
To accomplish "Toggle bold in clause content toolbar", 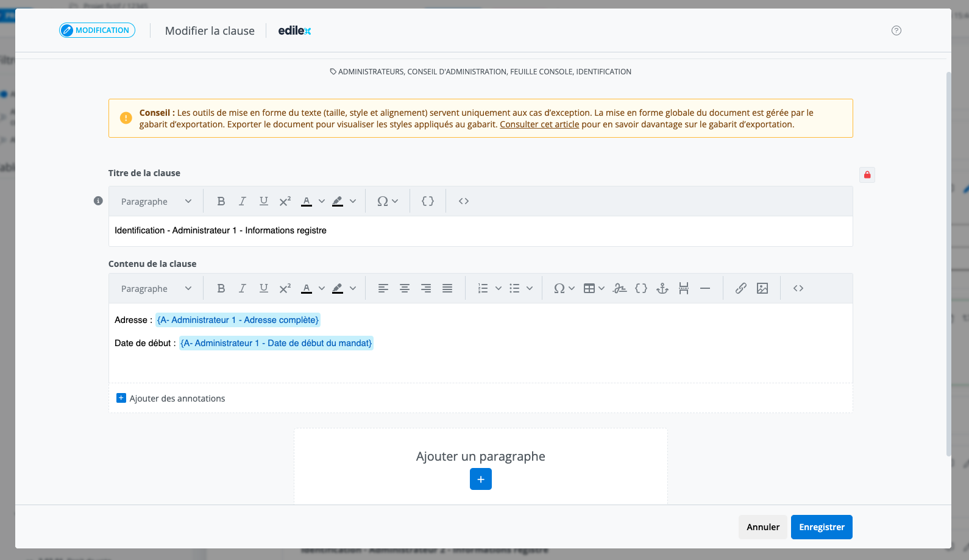I will (221, 288).
